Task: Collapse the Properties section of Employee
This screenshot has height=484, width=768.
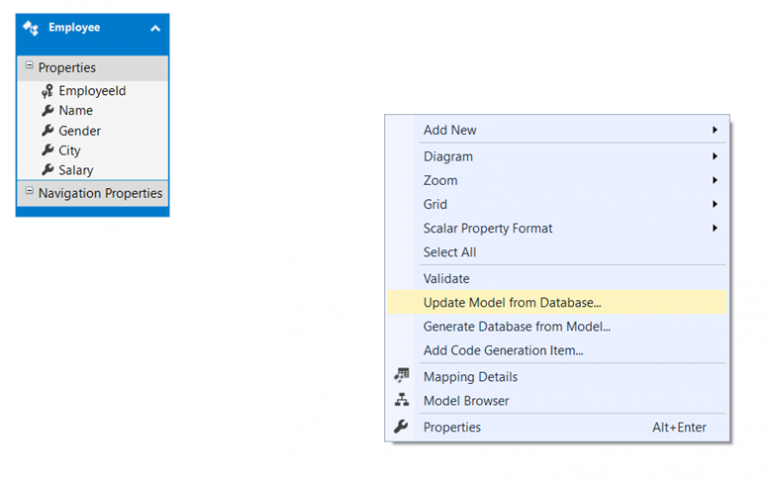Action: tap(29, 65)
